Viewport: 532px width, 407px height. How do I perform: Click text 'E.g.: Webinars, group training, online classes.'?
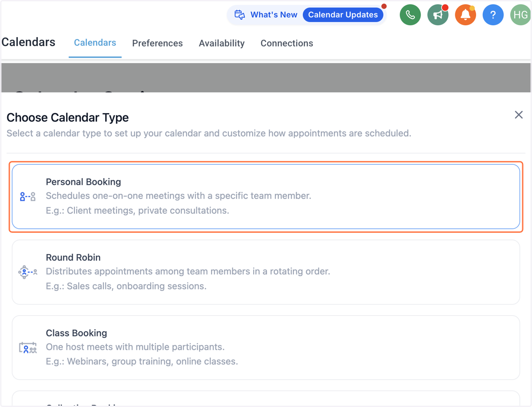(x=142, y=361)
